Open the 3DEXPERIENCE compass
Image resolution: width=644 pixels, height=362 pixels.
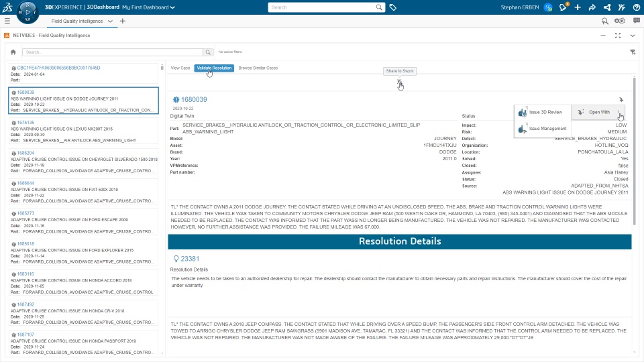point(28,12)
